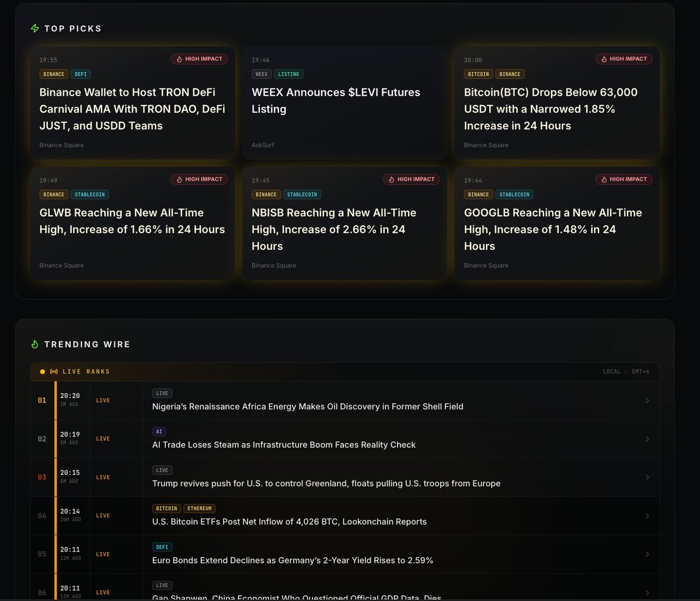This screenshot has height=601, width=700.
Task: Select BINANCE tag on GOOGLB card
Action: coord(478,194)
